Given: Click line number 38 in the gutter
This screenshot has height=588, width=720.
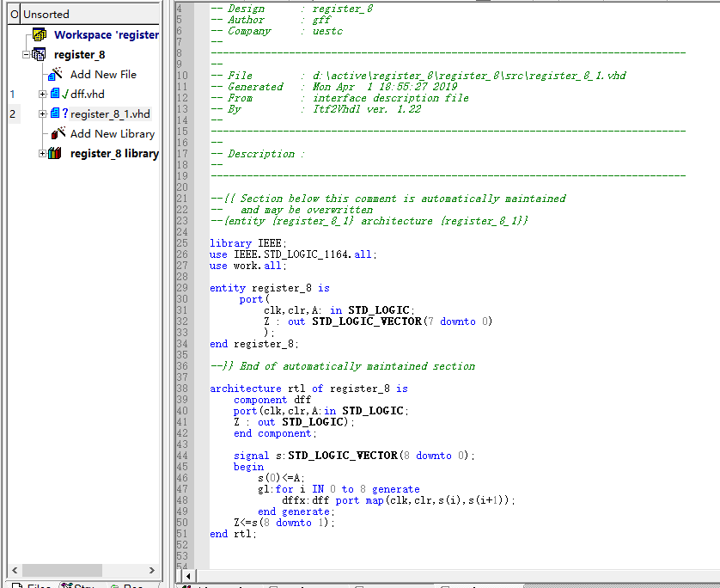Looking at the screenshot, I should point(182,389).
